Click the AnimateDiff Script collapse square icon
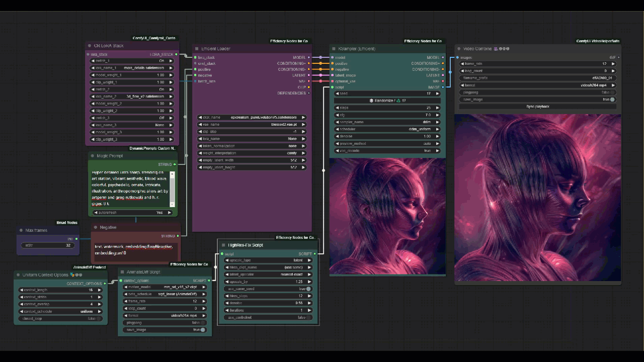This screenshot has height=362, width=644. point(122,271)
